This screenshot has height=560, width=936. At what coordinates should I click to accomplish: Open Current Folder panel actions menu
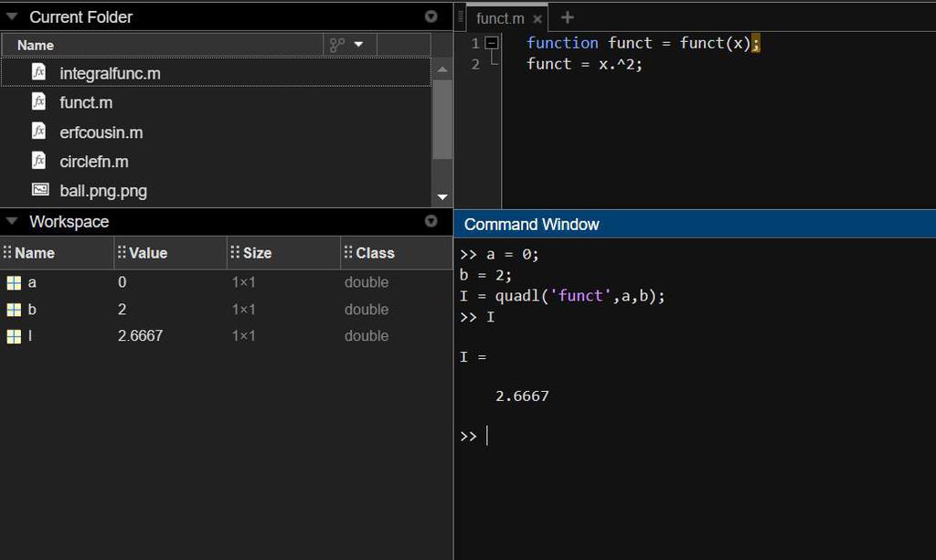tap(431, 16)
